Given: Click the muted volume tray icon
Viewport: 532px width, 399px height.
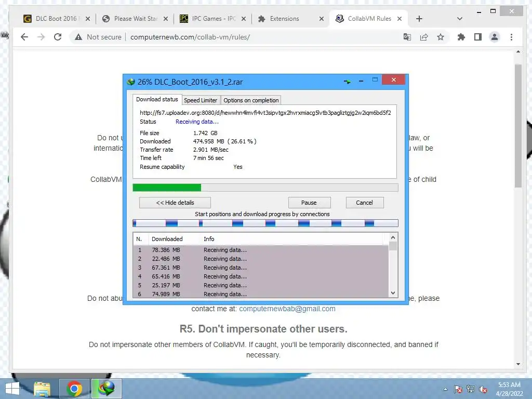Looking at the screenshot, I should (483, 390).
